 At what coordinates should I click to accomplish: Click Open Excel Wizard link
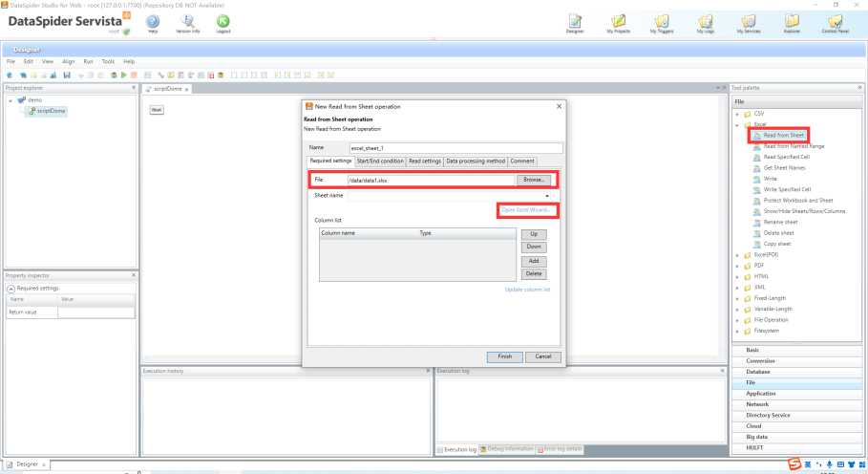(x=526, y=210)
